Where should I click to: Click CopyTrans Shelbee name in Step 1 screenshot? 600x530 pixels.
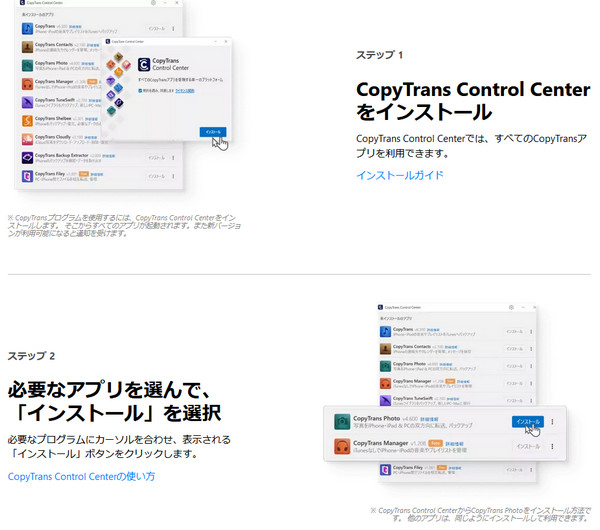[x=53, y=118]
